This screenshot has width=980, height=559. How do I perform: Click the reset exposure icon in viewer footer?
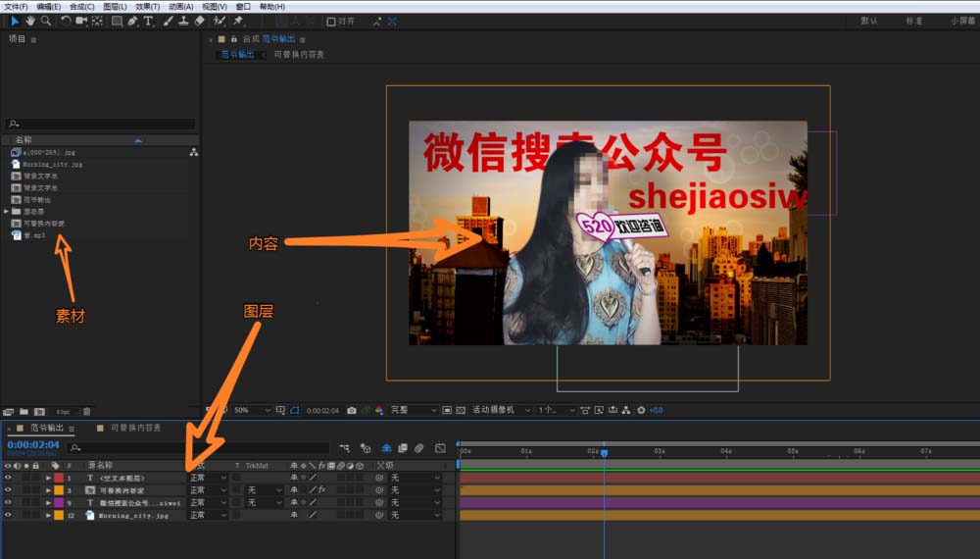(x=641, y=410)
